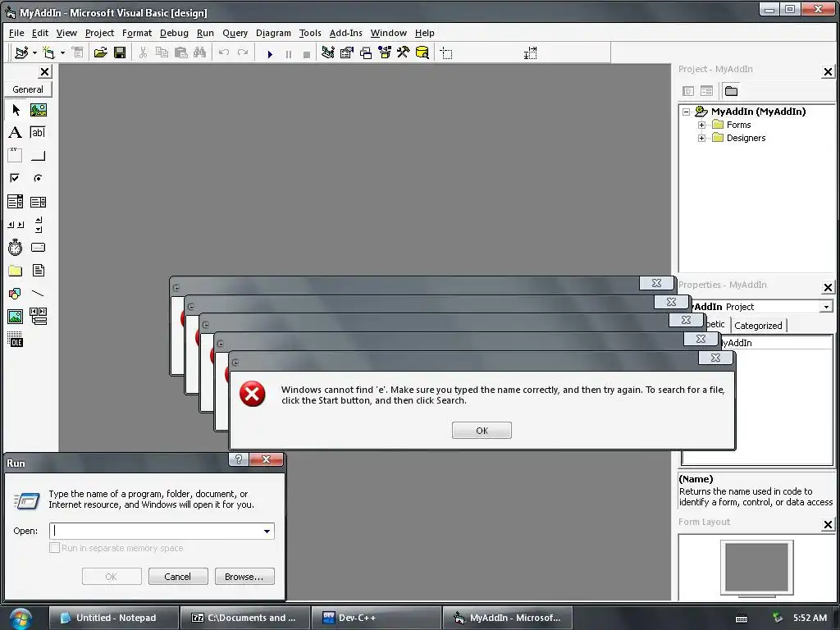Open the Properties object selector dropdown

click(826, 307)
